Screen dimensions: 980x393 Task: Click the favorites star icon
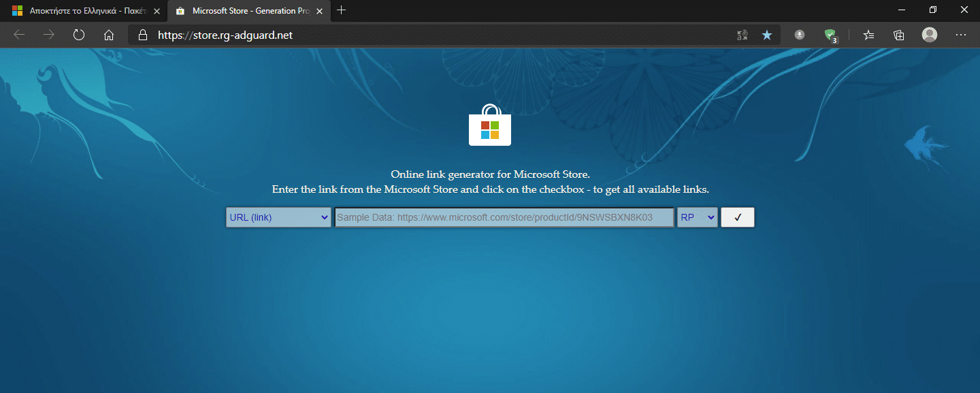[x=767, y=35]
